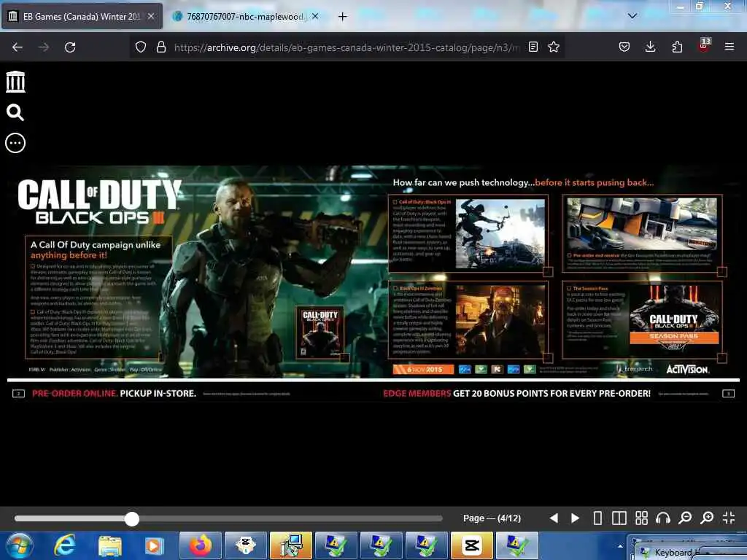View site security lock information
Screen dimensions: 747x560
click(x=161, y=47)
